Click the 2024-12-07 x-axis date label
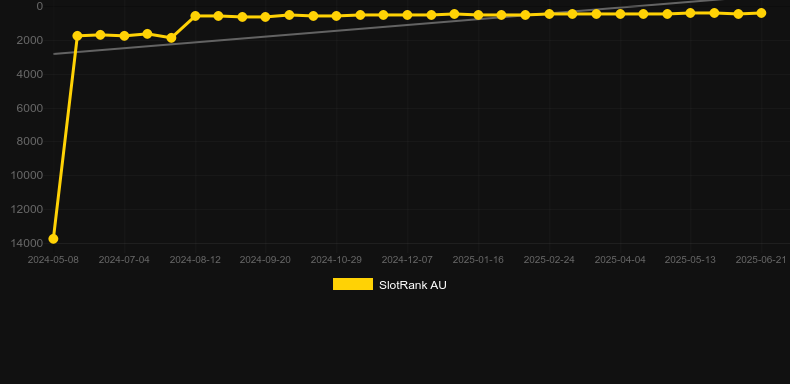790x384 pixels. 407,260
